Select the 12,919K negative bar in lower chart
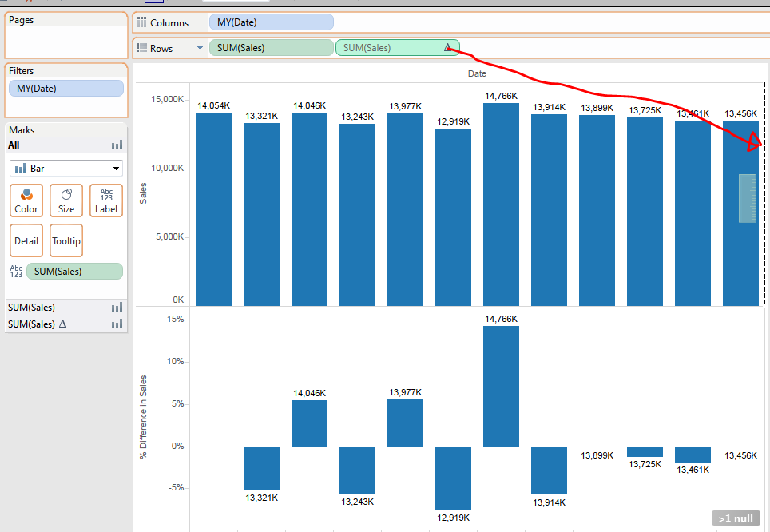Screen dimensions: 770x532 [453, 478]
